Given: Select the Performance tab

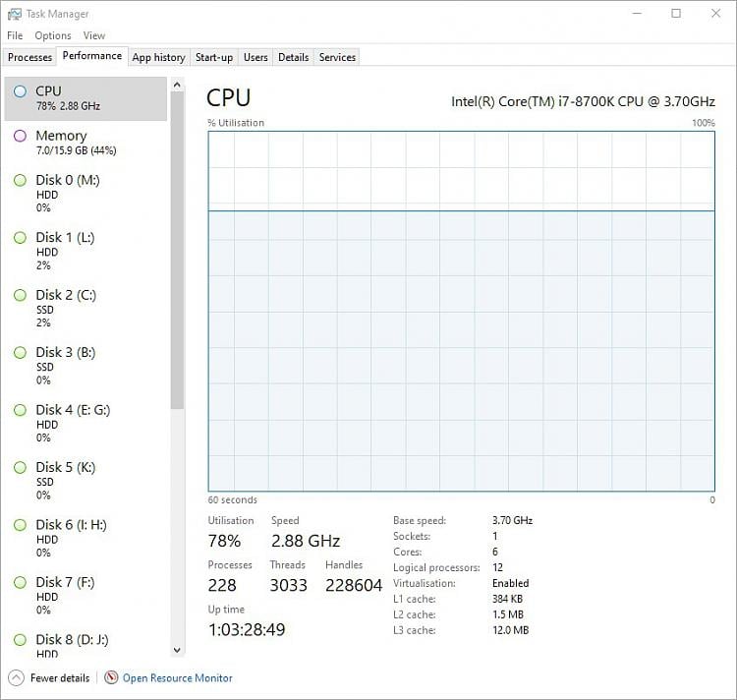Looking at the screenshot, I should [92, 56].
